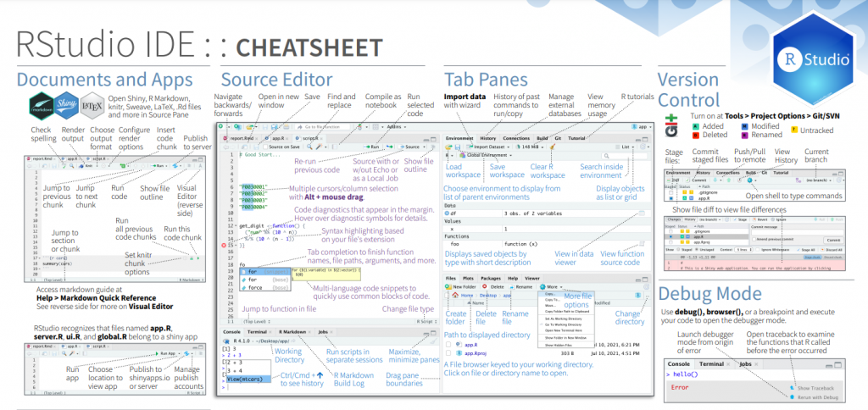Toggle staged checkbox for .gitignore in Git tab
The height and width of the screenshot is (410, 868).
click(x=671, y=192)
